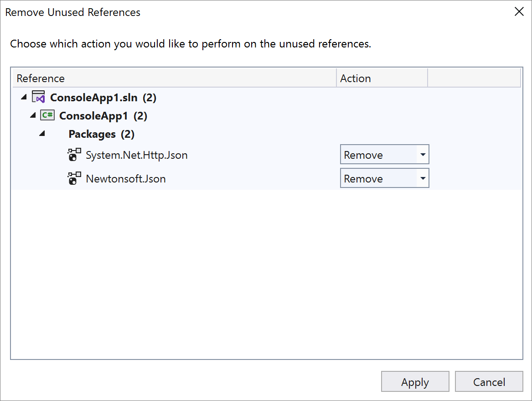Apply the selected reference removals
The width and height of the screenshot is (532, 401).
point(415,381)
